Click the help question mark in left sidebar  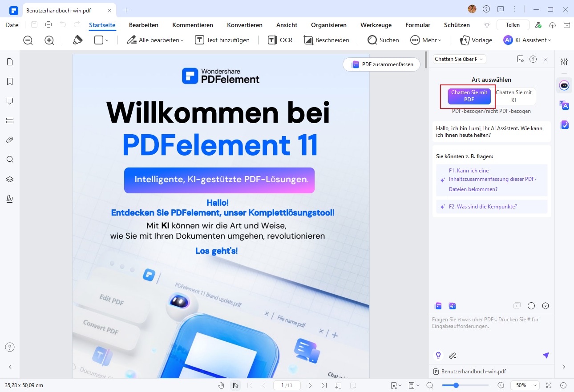[10, 347]
